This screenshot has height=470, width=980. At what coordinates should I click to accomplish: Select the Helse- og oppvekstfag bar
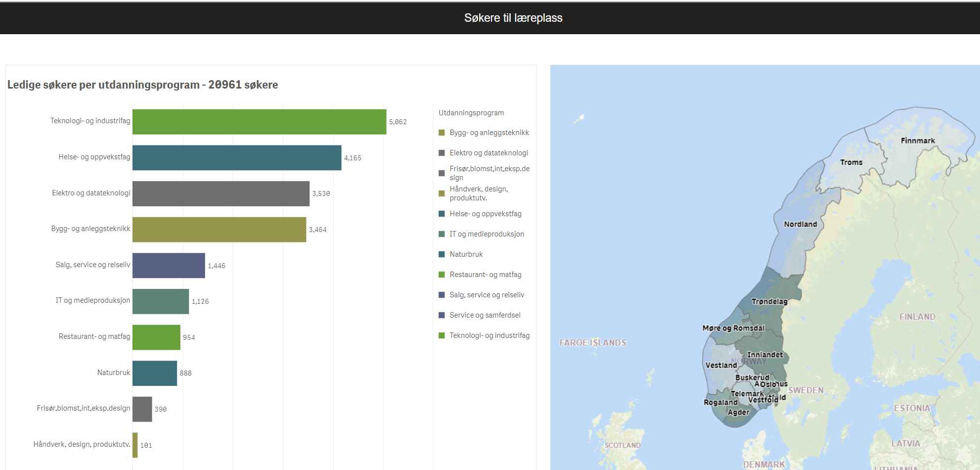(237, 158)
